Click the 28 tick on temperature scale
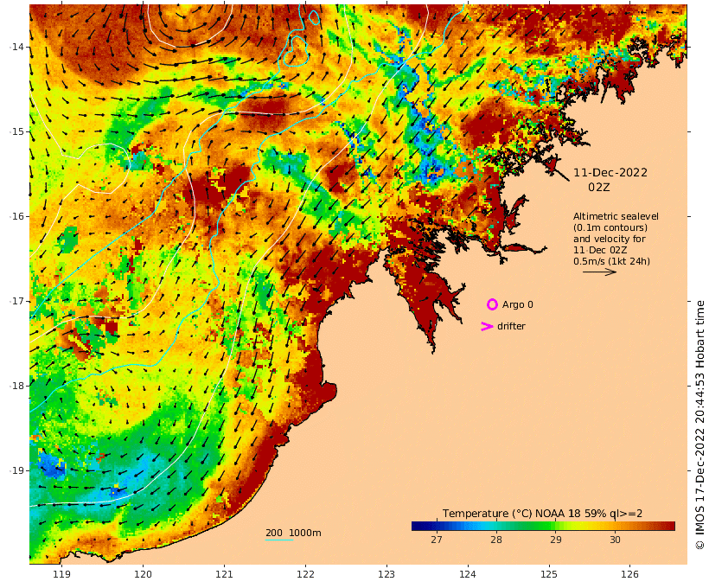The image size is (709, 588). (x=496, y=540)
